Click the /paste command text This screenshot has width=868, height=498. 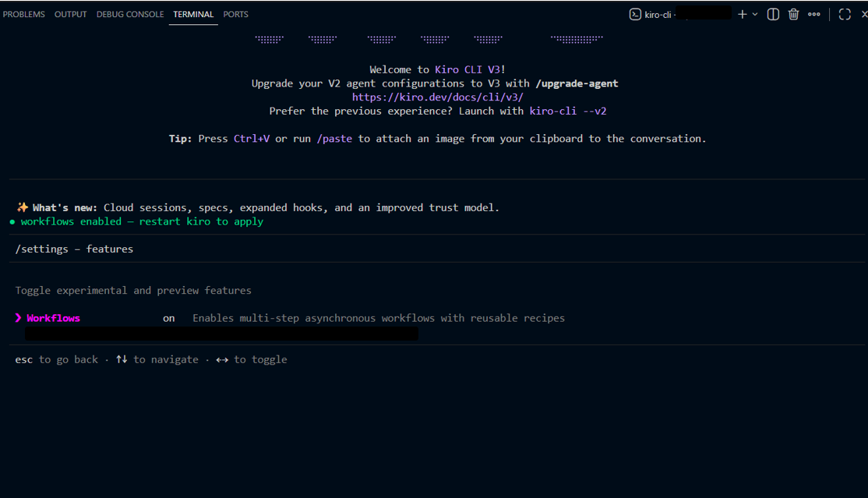coord(334,139)
